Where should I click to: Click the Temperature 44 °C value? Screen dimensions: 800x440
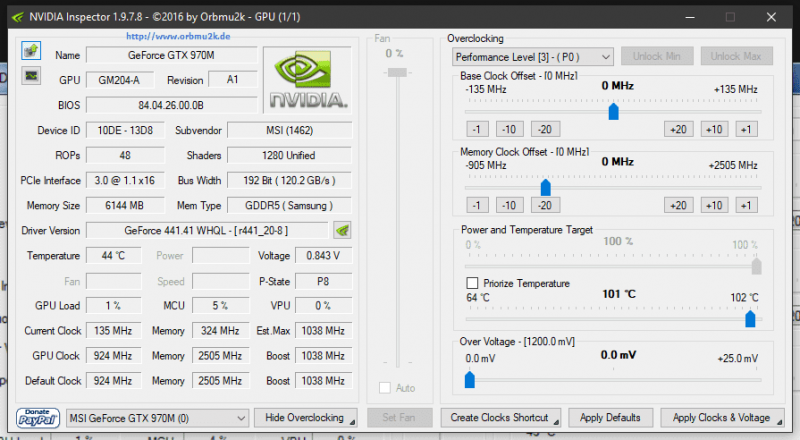point(114,256)
